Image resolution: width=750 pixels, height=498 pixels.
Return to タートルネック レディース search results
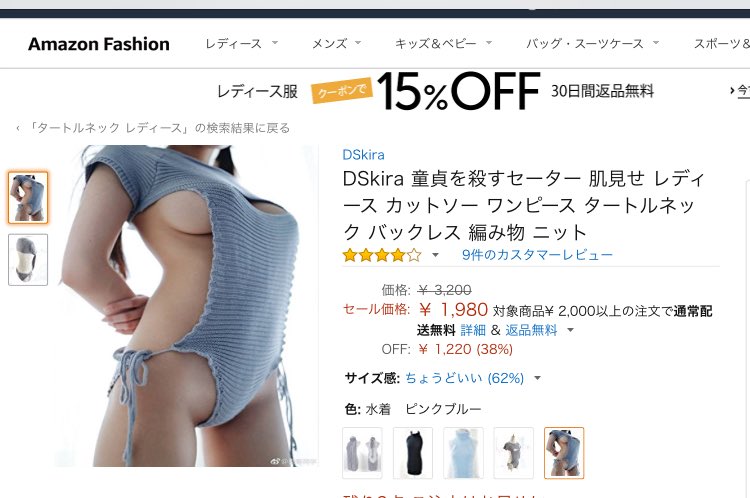point(154,128)
